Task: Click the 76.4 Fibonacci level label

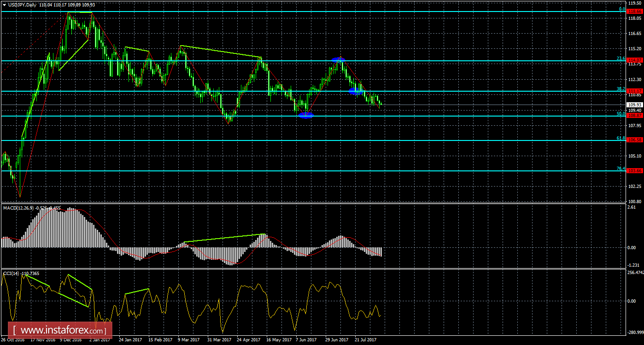Action: pyautogui.click(x=621, y=169)
